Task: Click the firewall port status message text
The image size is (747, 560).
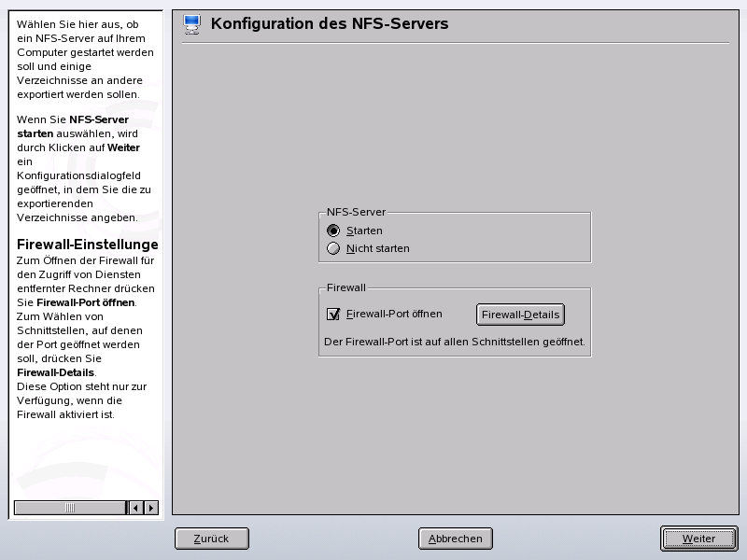Action: coord(457,342)
